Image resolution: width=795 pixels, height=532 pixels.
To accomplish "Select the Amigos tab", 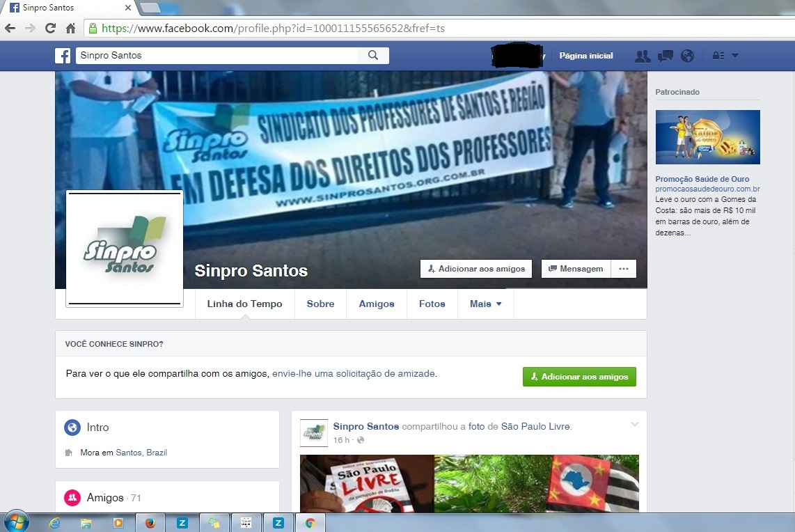I will (377, 304).
